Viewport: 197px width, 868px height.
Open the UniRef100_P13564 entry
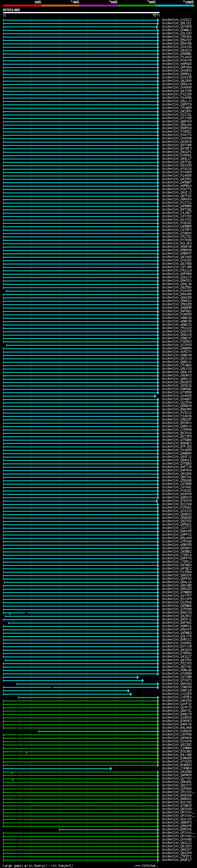[x=176, y=572]
